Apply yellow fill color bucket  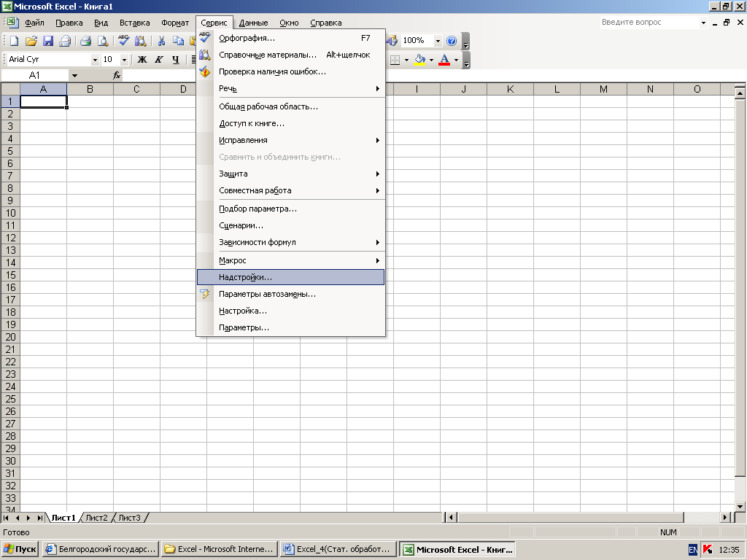[x=419, y=60]
